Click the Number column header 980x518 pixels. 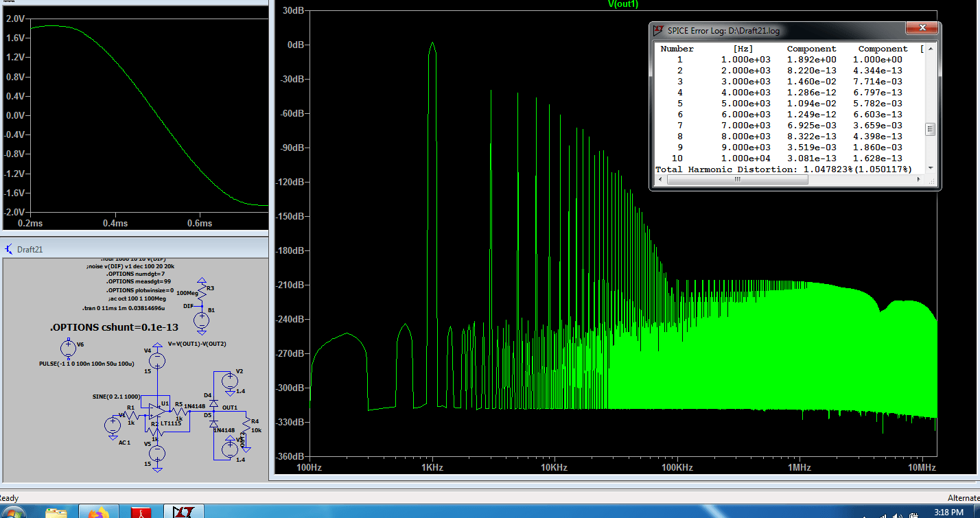(677, 49)
